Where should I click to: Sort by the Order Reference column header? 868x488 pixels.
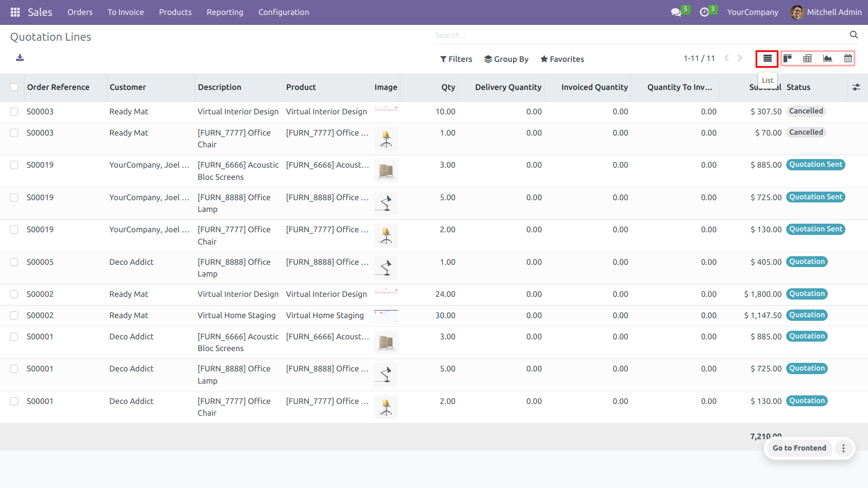[x=58, y=87]
